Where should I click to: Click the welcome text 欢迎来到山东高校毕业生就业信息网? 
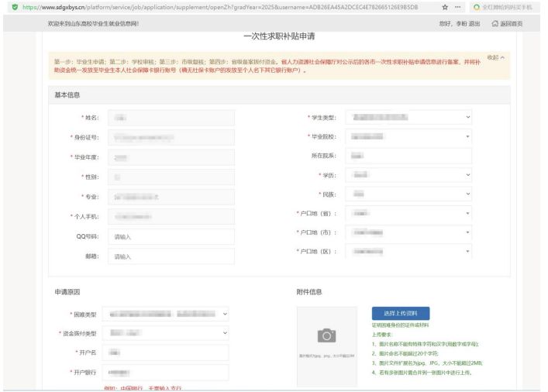pyautogui.click(x=93, y=23)
